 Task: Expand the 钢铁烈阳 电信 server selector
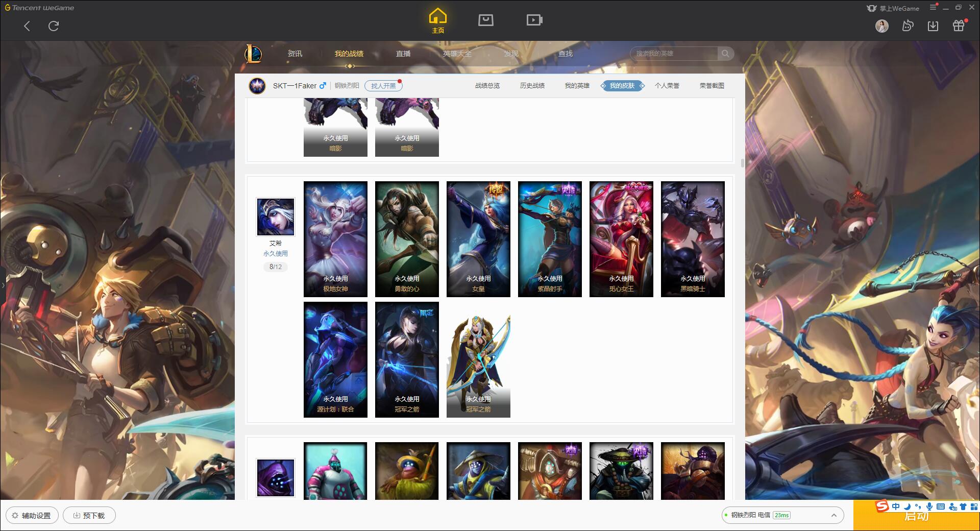[782, 515]
